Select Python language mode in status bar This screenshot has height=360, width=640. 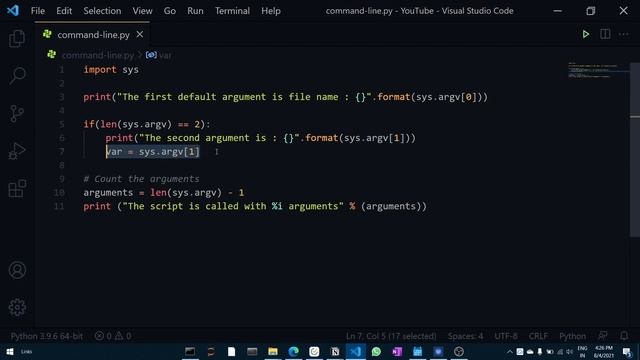click(572, 336)
